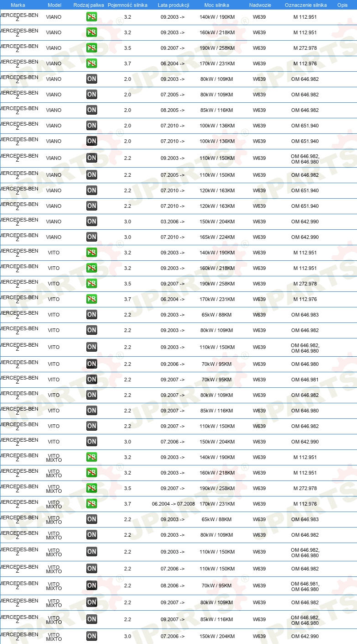Select the 07.2006 -> date in the VITO MIXTO 110kW row
The height and width of the screenshot is (644, 357).
[x=173, y=569]
